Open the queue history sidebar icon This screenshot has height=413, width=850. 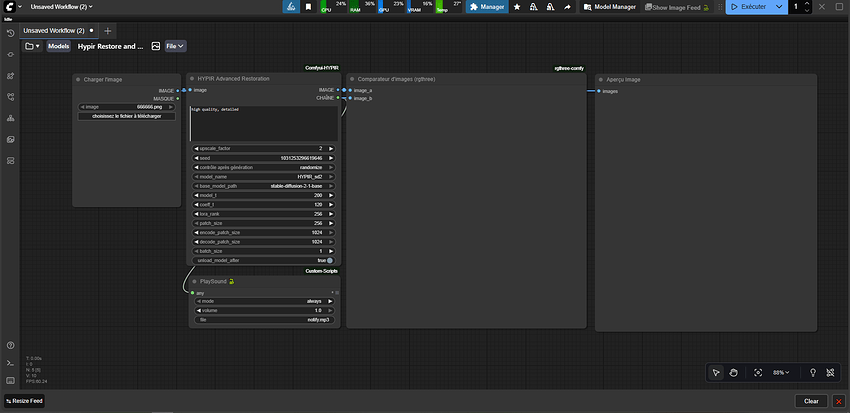click(10, 33)
